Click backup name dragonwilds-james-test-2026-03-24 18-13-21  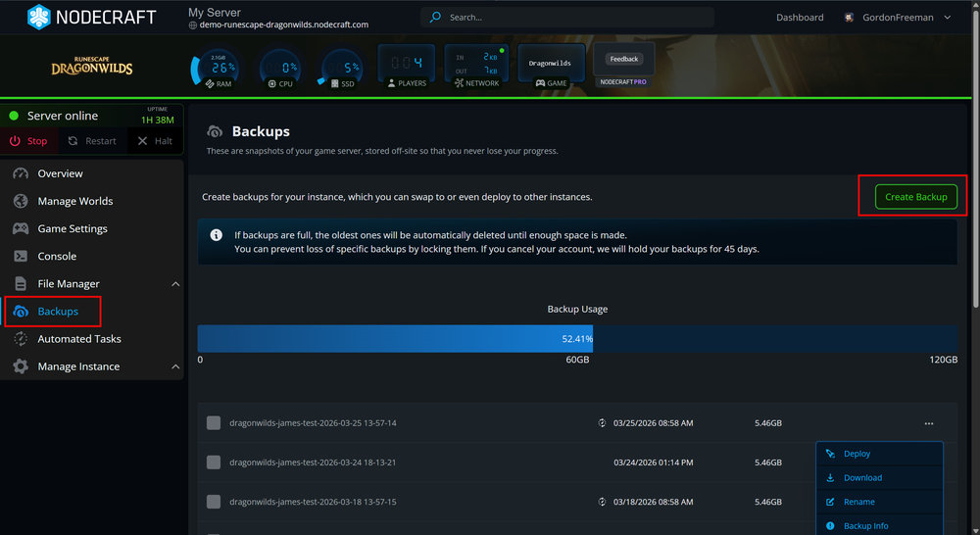pos(313,462)
